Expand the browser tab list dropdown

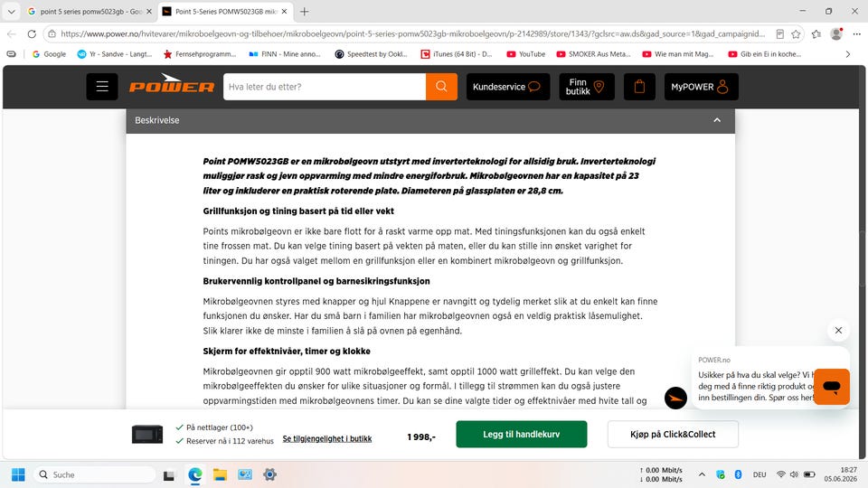point(11,11)
